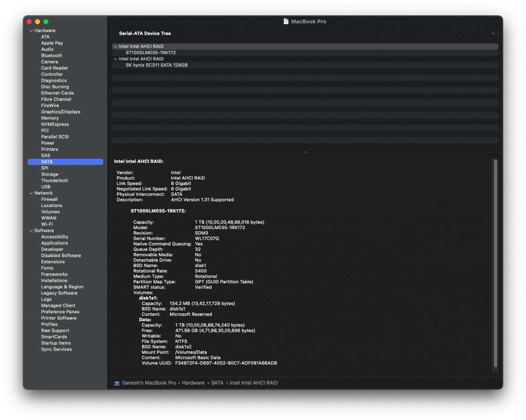Open Applications list under Software

55,243
